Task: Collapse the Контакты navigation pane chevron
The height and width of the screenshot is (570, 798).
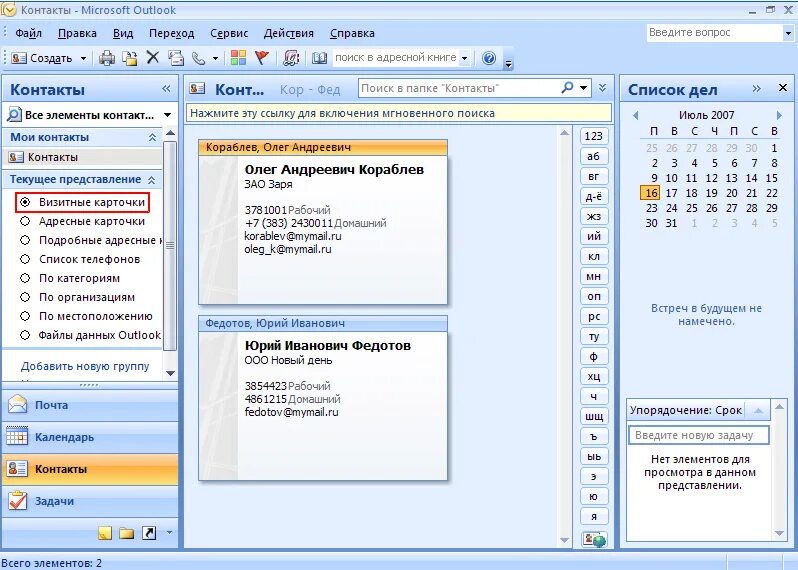Action: tap(166, 89)
